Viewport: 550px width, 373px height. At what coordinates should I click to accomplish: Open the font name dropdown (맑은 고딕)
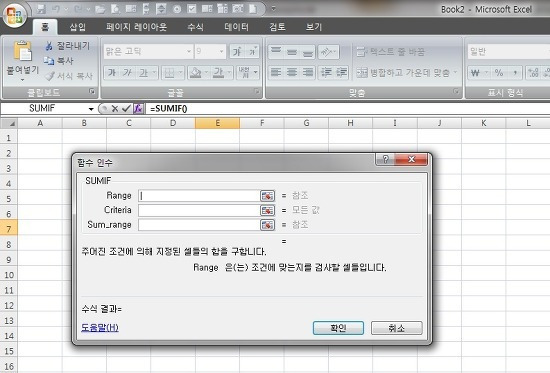[x=189, y=52]
